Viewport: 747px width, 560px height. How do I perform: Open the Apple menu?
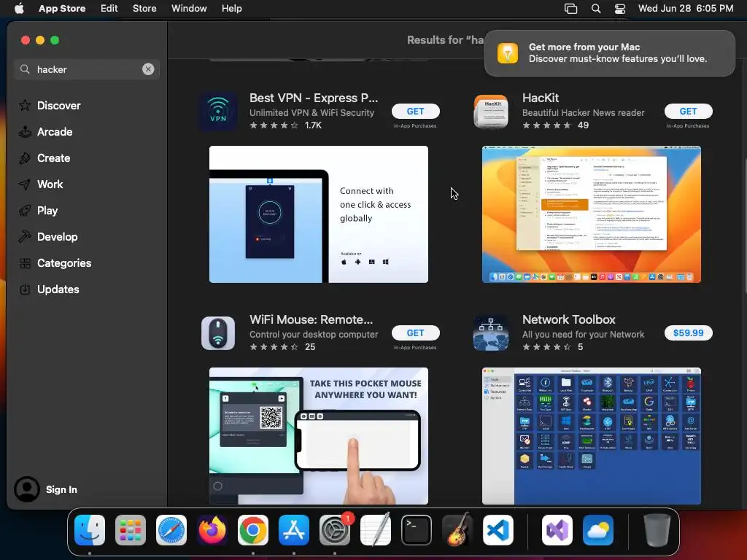coord(19,8)
